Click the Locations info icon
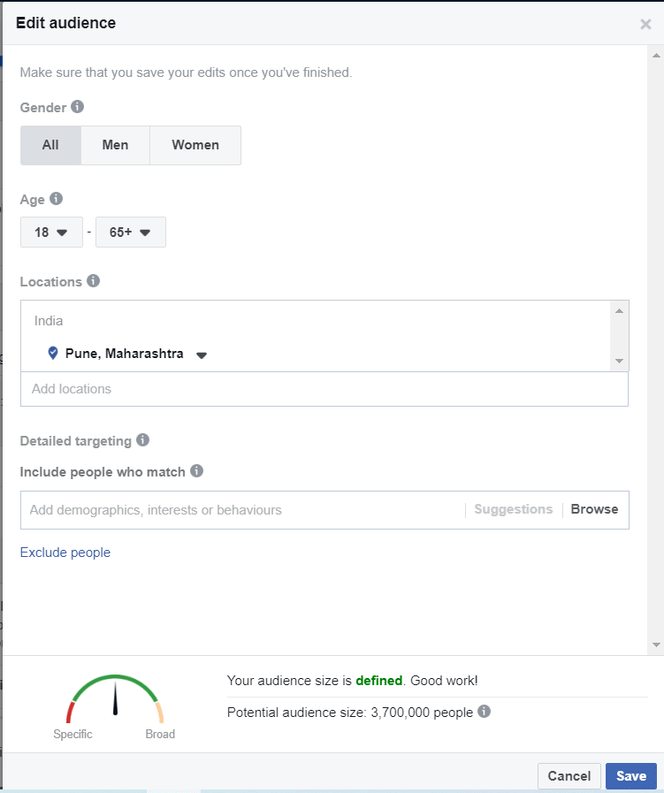Screen dimensions: 664x793 pos(93,281)
